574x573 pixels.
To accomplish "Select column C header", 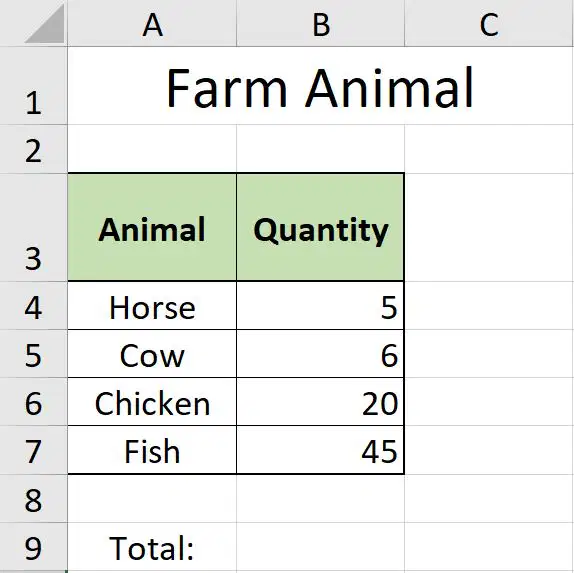I will click(x=489, y=23).
